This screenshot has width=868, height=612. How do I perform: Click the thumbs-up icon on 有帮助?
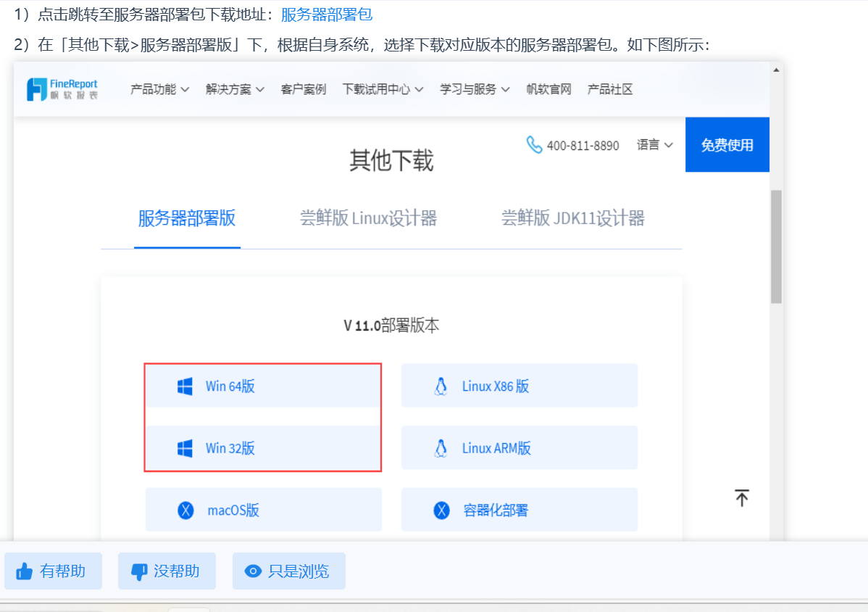[25, 571]
